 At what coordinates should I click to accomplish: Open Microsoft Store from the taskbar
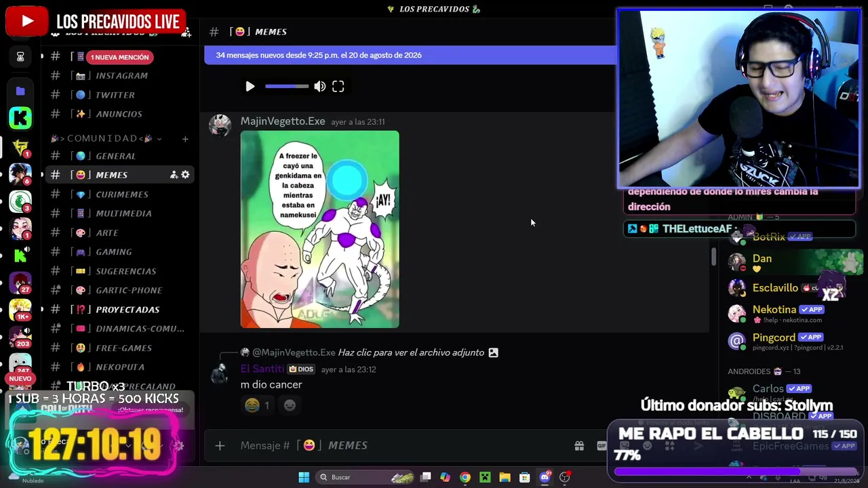pyautogui.click(x=524, y=477)
